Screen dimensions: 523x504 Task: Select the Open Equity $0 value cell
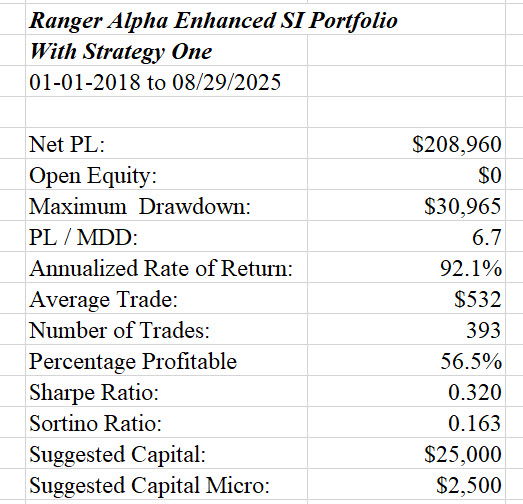(x=406, y=174)
